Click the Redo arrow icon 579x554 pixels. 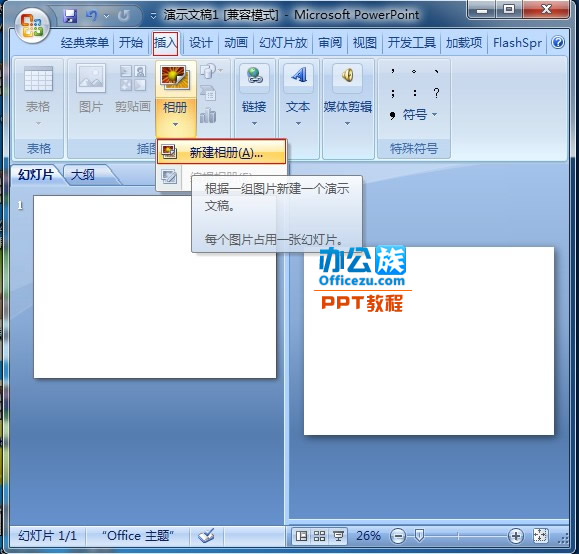pyautogui.click(x=124, y=16)
